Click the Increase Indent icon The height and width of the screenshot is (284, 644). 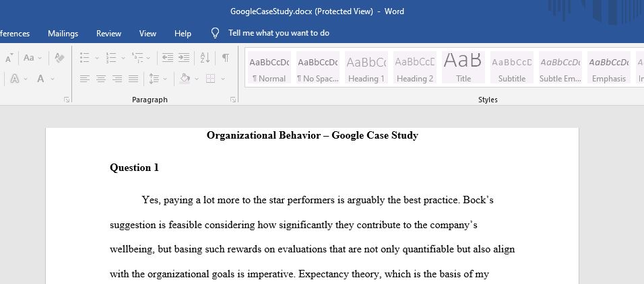(x=184, y=58)
